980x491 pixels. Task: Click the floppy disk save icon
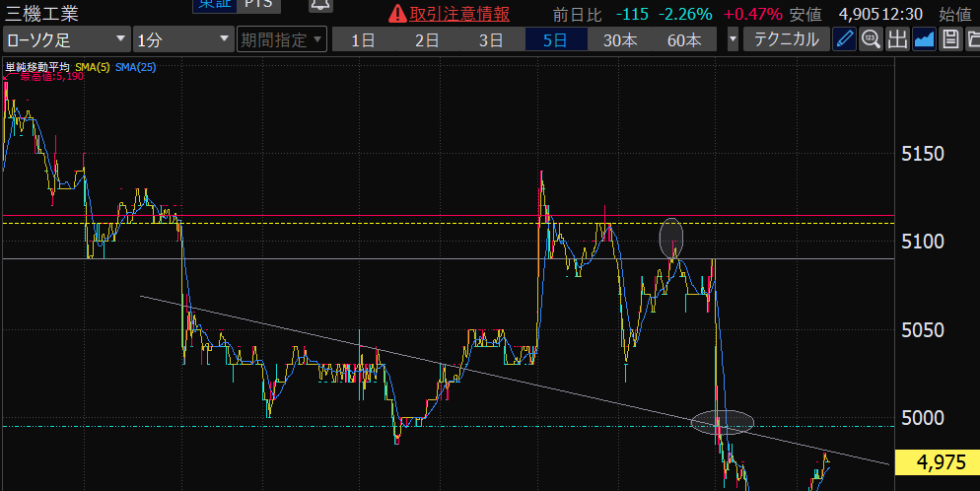949,39
